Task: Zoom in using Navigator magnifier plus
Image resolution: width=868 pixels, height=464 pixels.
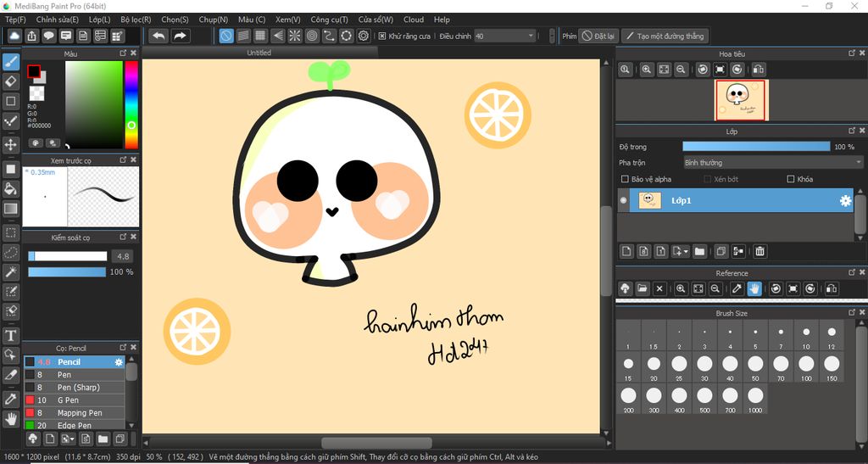Action: click(x=646, y=70)
